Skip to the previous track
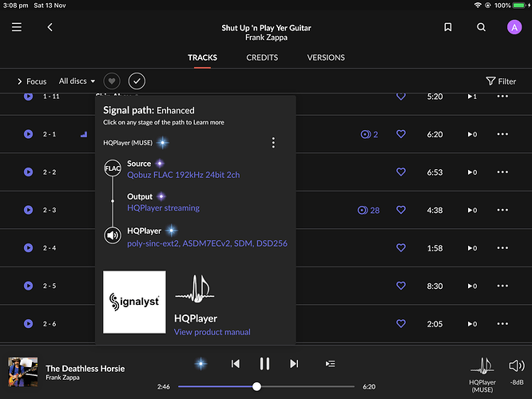Screen dimensions: 532x399 [x=236, y=364]
